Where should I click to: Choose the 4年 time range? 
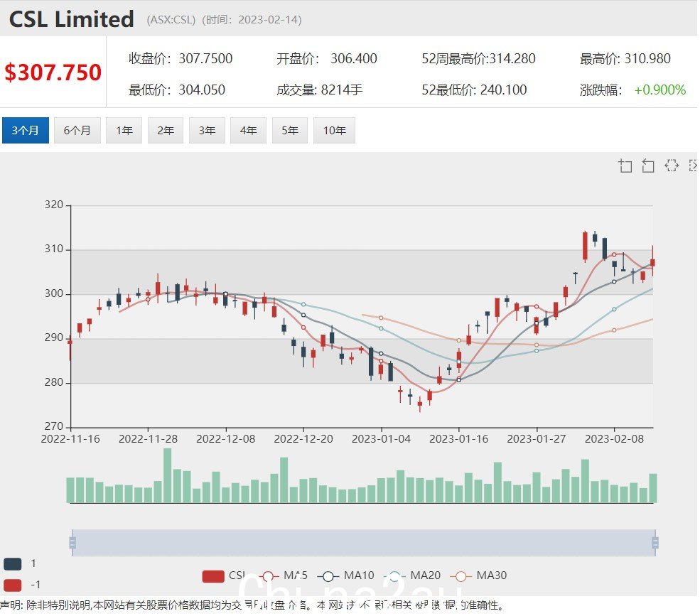click(x=248, y=130)
